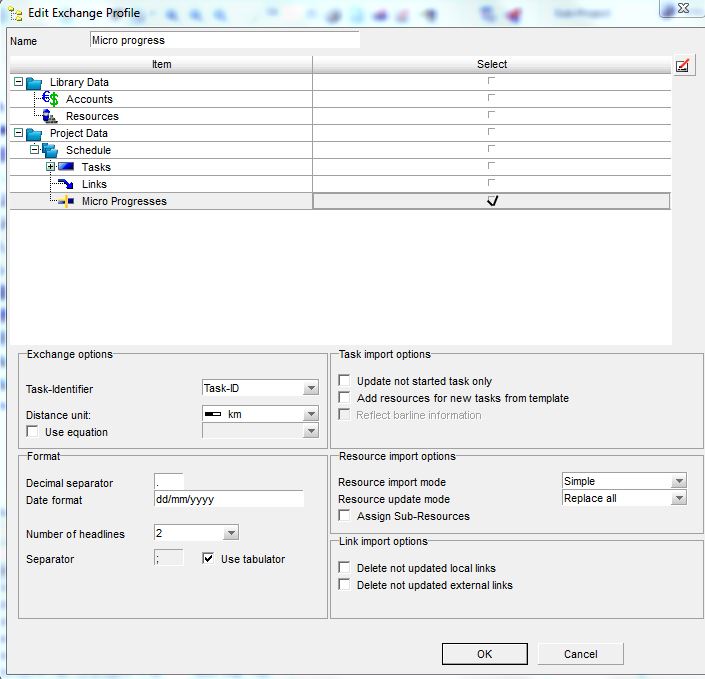This screenshot has height=679, width=705.
Task: Click the edit pencil icon beside Select header
Action: (683, 66)
